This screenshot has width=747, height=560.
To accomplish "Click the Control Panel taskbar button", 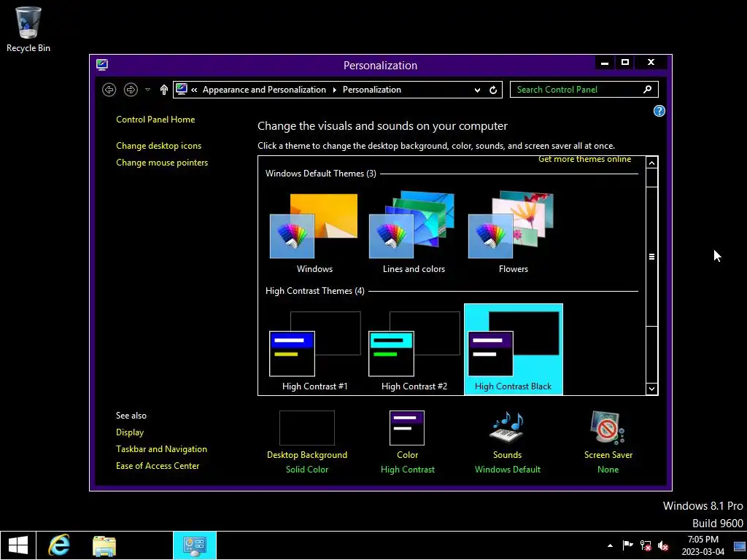I will pos(194,545).
